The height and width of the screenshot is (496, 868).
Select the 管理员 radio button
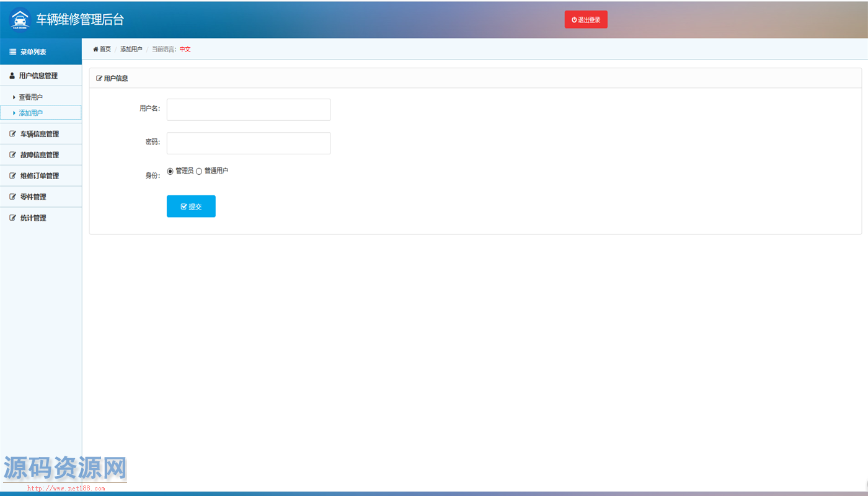click(x=170, y=171)
